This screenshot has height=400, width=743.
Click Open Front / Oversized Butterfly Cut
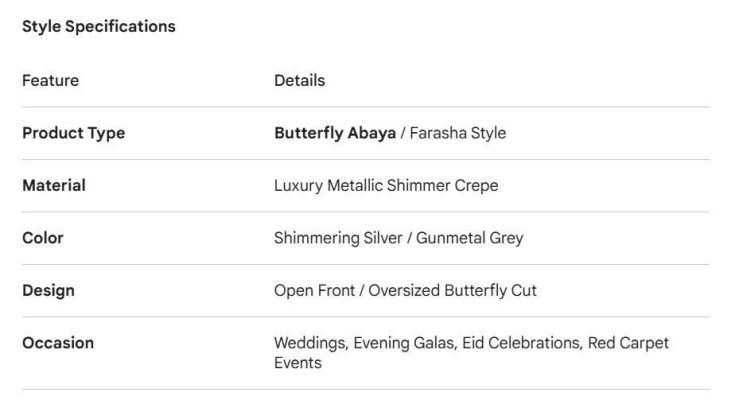[x=405, y=290]
